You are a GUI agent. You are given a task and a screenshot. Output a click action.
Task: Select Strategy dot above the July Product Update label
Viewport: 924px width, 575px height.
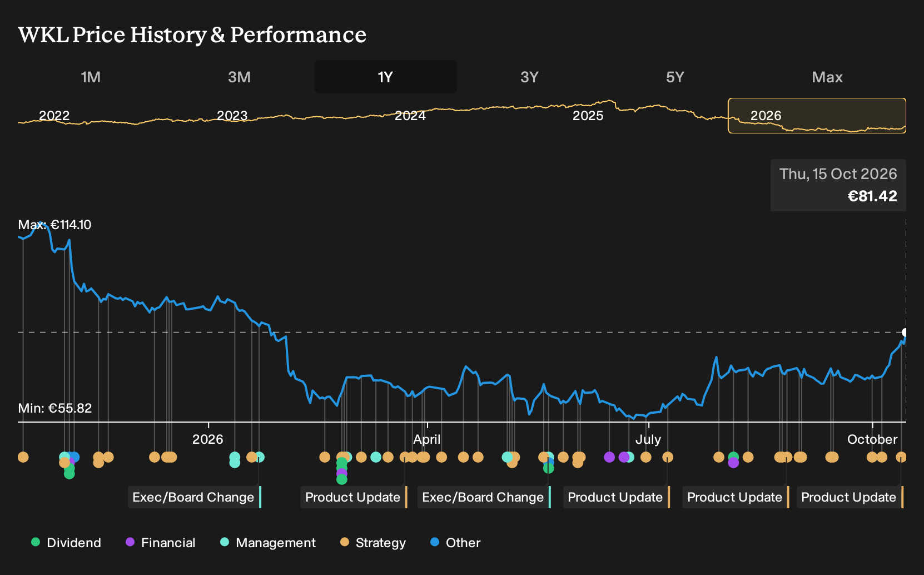click(x=668, y=457)
